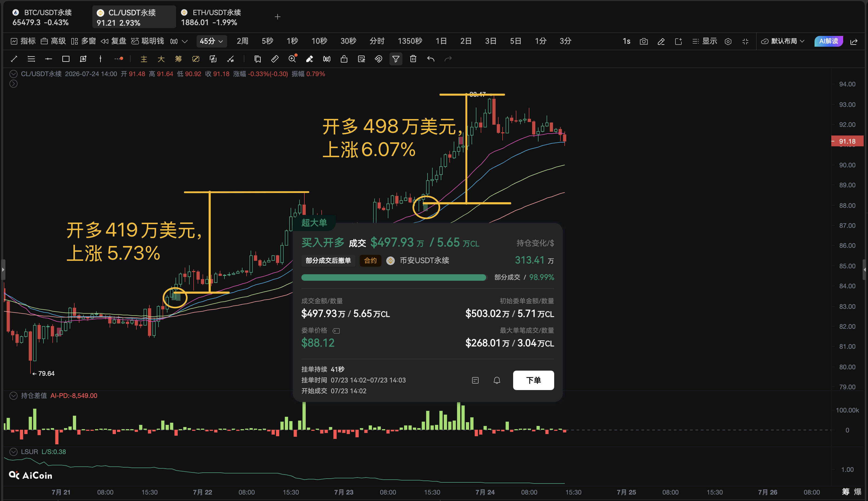This screenshot has width=868, height=501.
Task: Open the 指标 indicators menu
Action: click(23, 41)
